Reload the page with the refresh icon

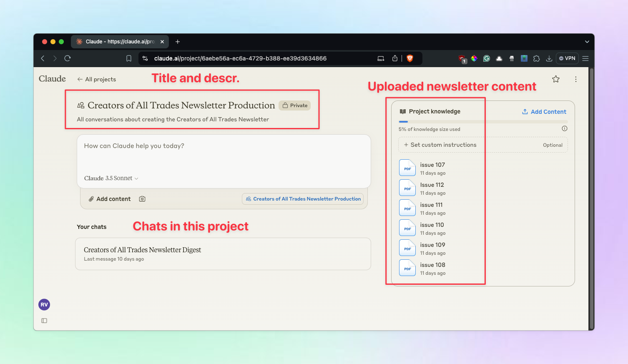tap(68, 58)
